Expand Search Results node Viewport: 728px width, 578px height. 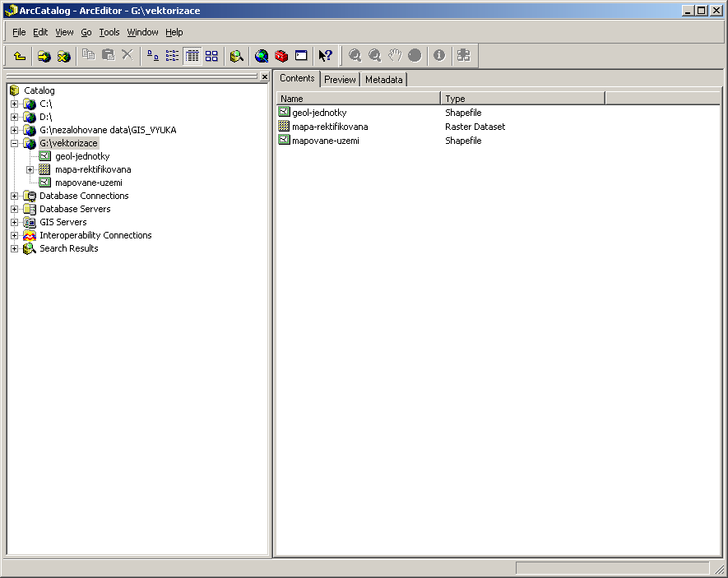(x=14, y=248)
